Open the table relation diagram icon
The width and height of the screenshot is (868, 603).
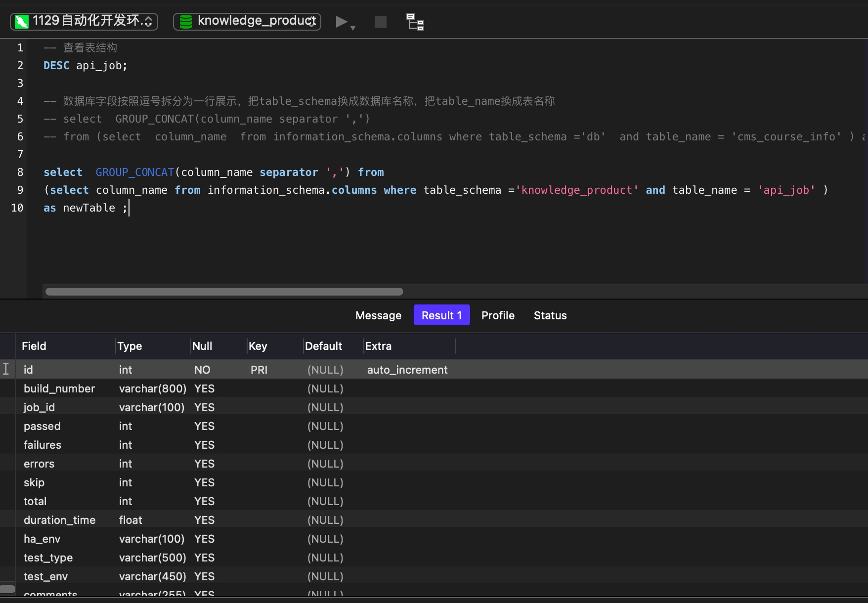pos(415,21)
